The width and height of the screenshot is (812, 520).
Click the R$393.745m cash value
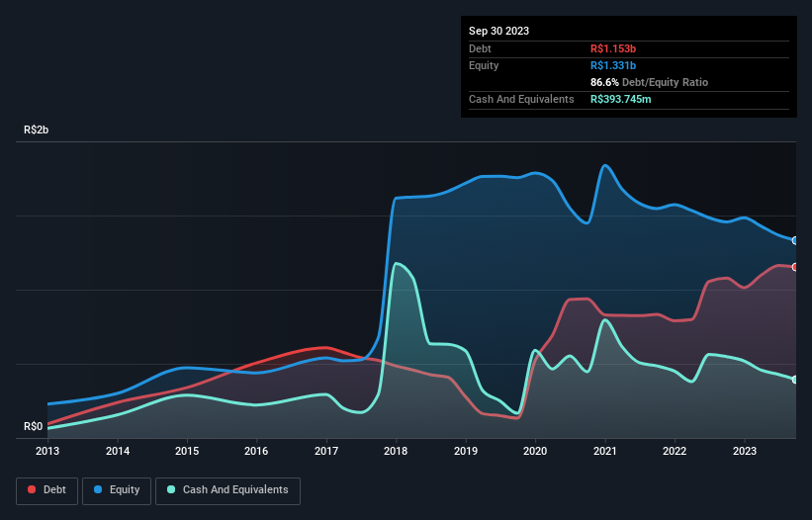(620, 99)
